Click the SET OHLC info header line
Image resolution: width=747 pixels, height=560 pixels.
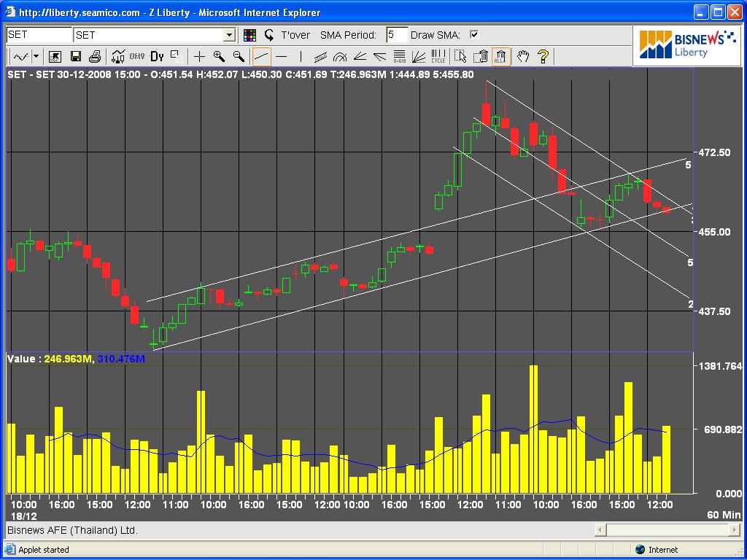pyautogui.click(x=241, y=75)
